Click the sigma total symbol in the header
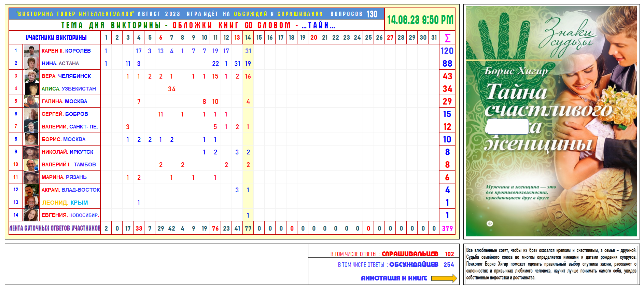This screenshot has width=644, height=289. coord(447,38)
